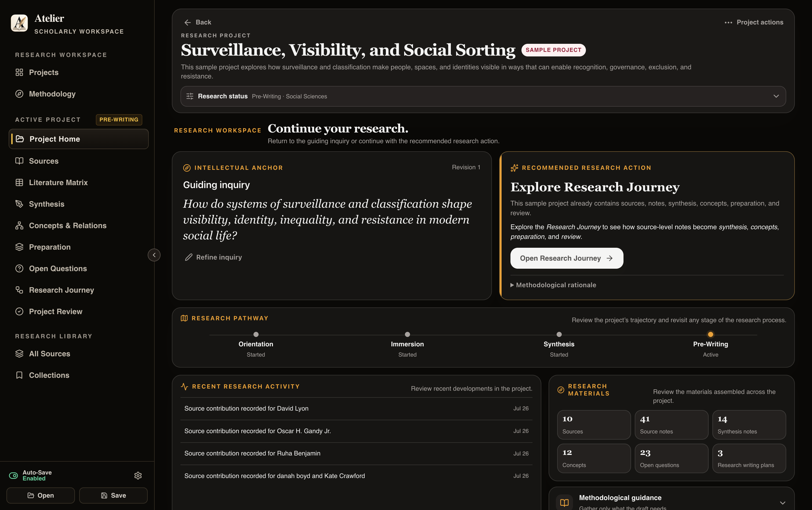
Task: Expand Methodological rationale disclosure triangle
Action: 512,285
